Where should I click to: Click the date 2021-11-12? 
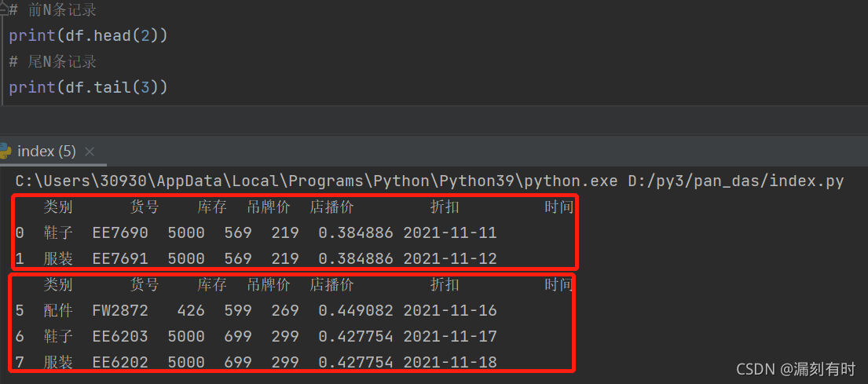coord(450,258)
